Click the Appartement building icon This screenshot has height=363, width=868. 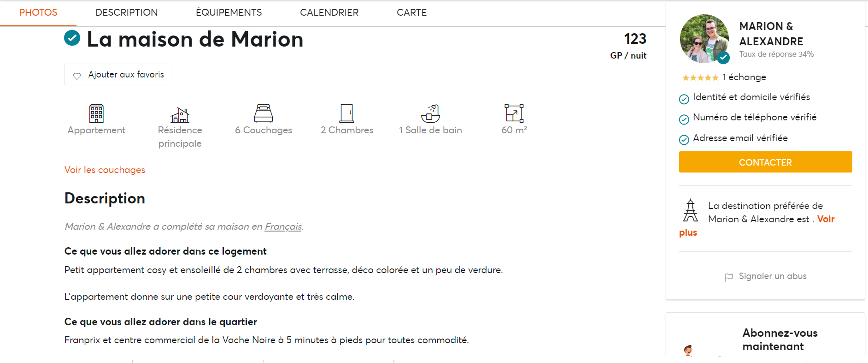96,113
